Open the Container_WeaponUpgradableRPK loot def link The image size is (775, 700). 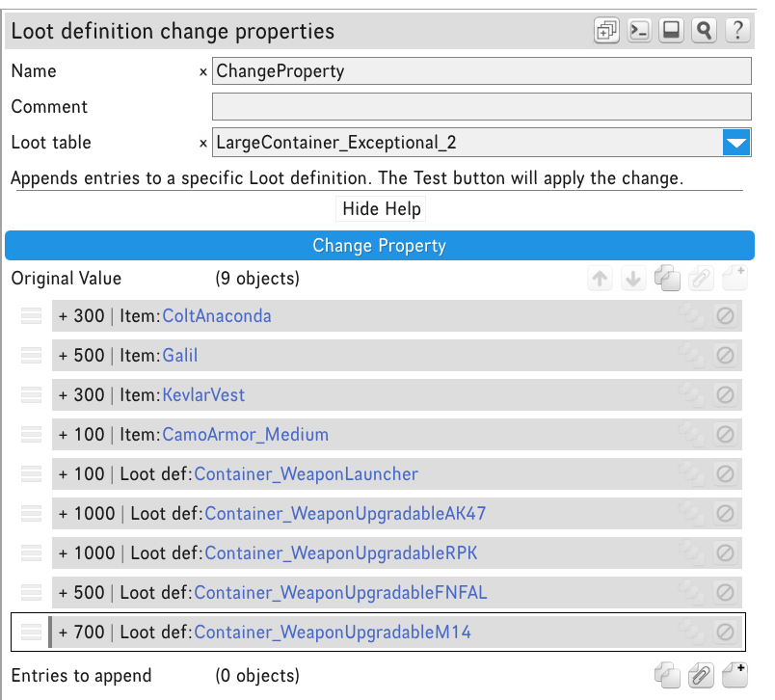pos(341,553)
